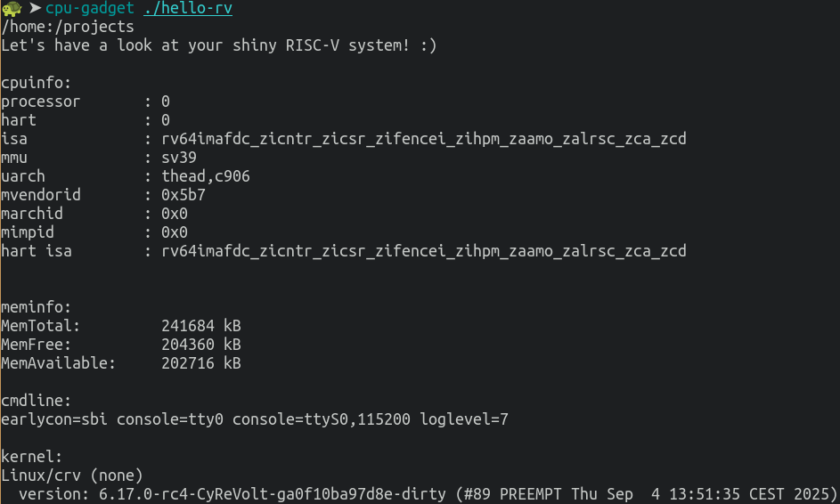Click the meminfo: section heading

(x=37, y=307)
